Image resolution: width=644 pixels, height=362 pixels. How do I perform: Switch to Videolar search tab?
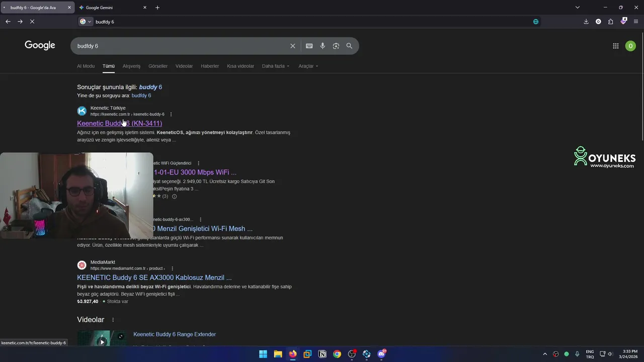(184, 66)
